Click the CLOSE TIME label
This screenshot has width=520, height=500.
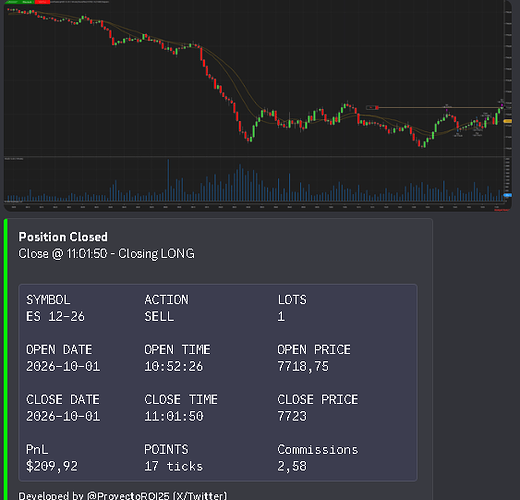[x=181, y=399]
